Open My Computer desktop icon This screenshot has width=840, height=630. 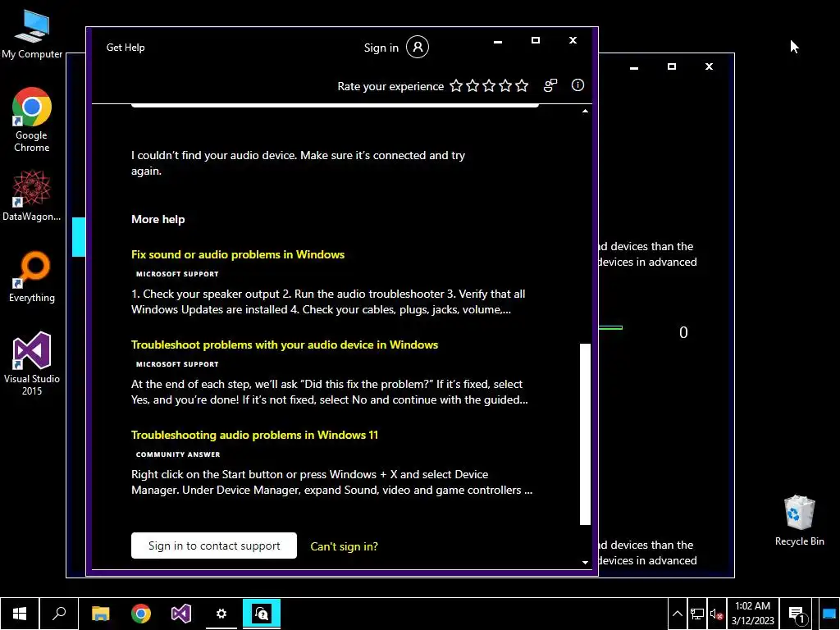tap(32, 34)
